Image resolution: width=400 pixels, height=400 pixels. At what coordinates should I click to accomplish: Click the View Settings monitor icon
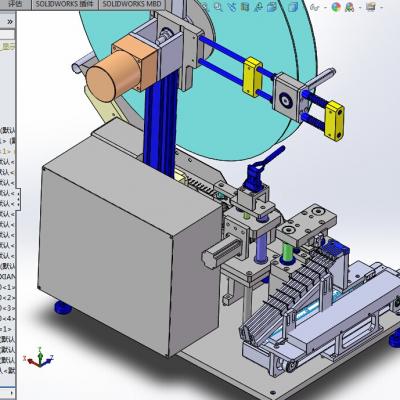click(x=371, y=6)
